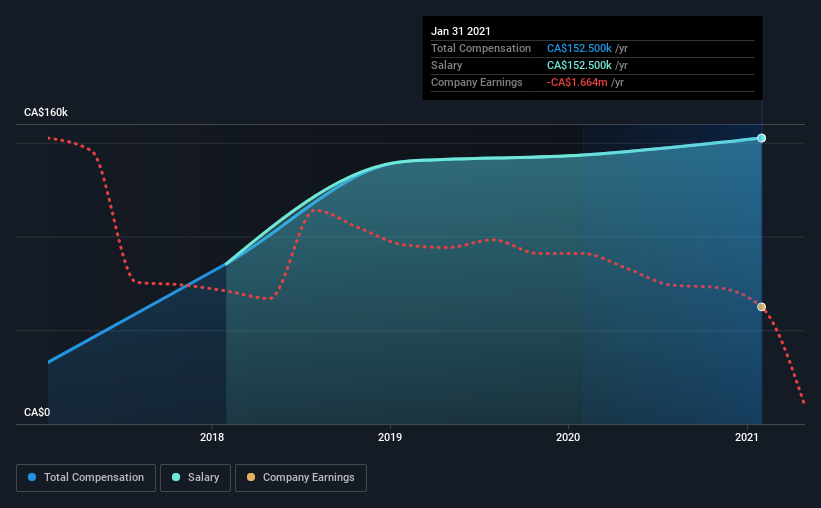Toggle the Total Compensation legend button
Screen dimensions: 821x508
click(x=86, y=478)
